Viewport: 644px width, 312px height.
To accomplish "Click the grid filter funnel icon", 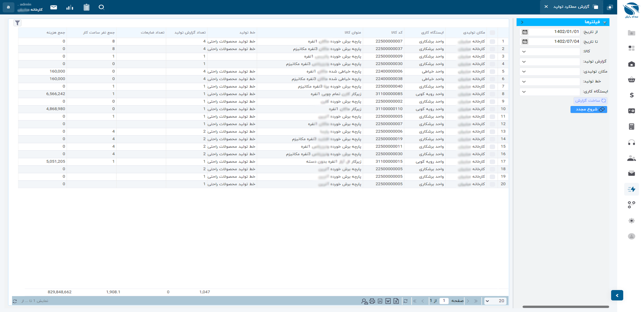I will click(17, 23).
